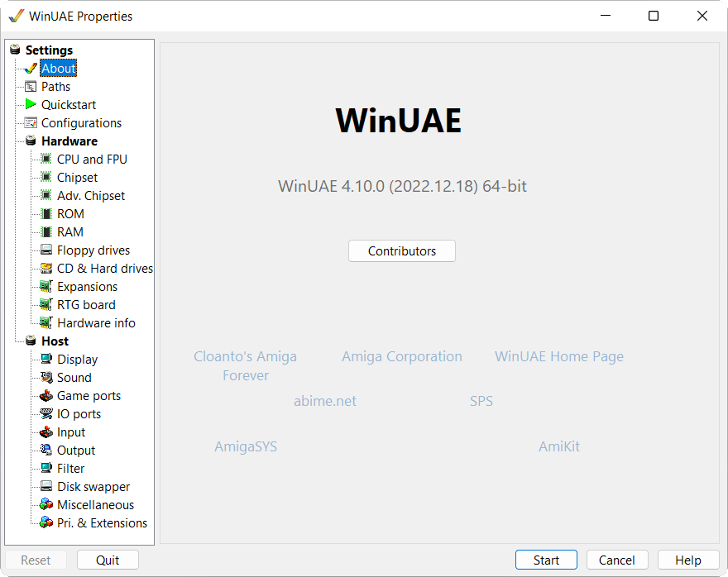Click the Hardware info board icon
728x577 pixels.
[x=46, y=323]
